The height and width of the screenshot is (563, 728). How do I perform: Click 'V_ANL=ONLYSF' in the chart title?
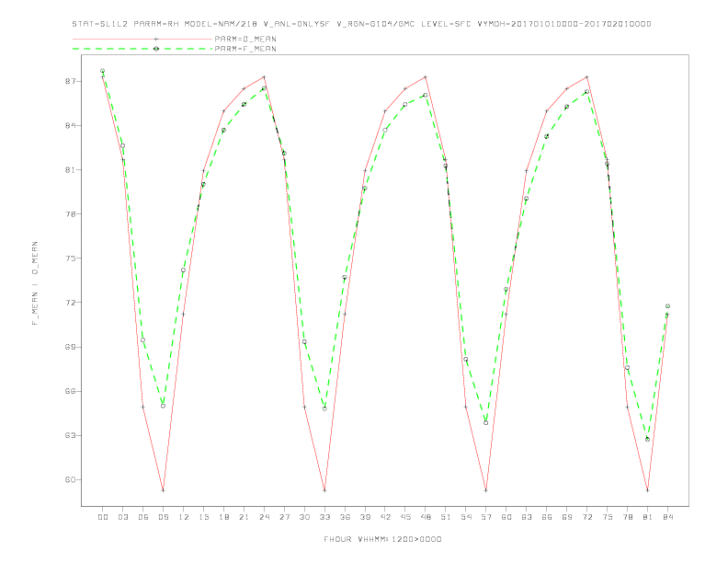pyautogui.click(x=296, y=24)
